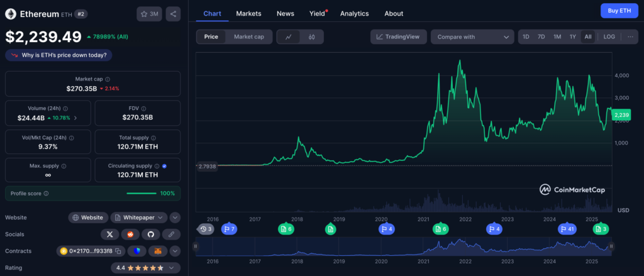Click the left handle of range selector
Screen dimensions: 644x276
click(x=196, y=246)
